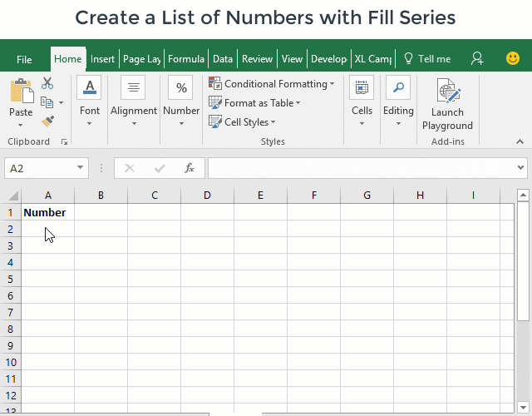Launch Playground add-in icon
The image size is (532, 416).
click(x=447, y=92)
